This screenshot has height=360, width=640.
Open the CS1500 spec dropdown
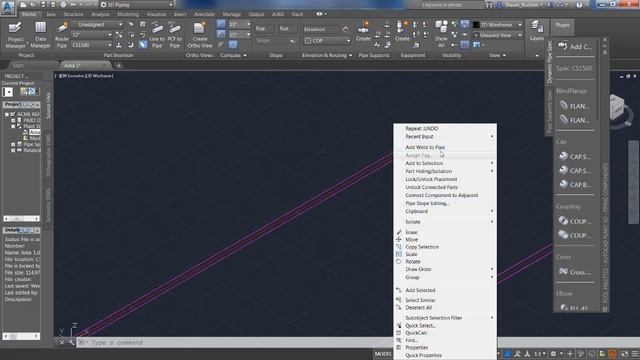point(91,45)
